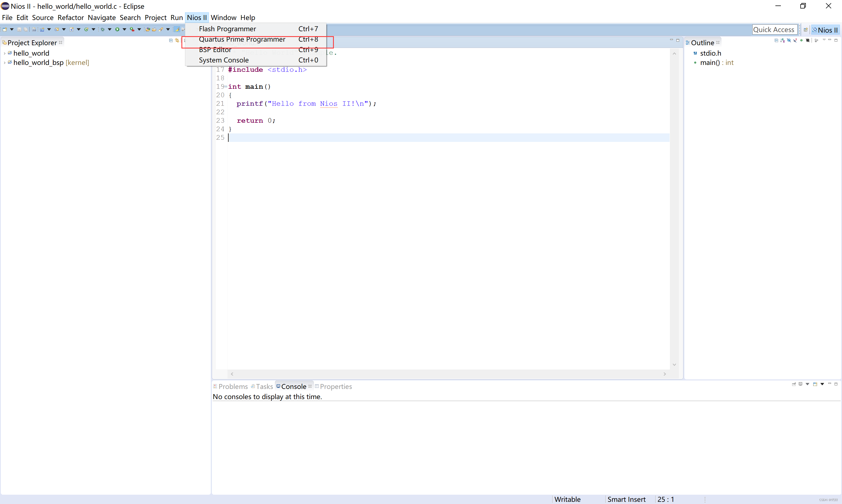
Task: Collapse all in Project Explorer
Action: click(x=171, y=41)
